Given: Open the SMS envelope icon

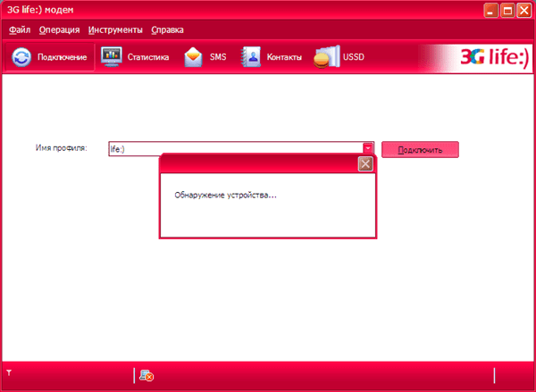Looking at the screenshot, I should point(193,57).
